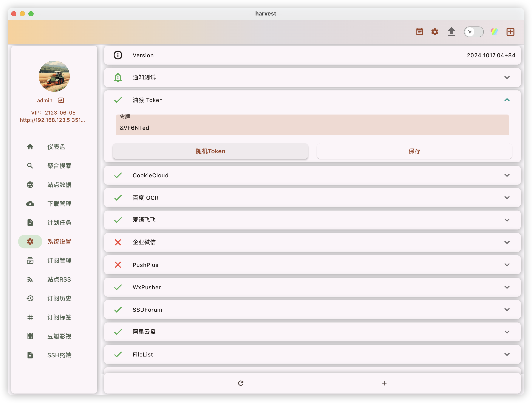
Task: Collapse the 油猴 Token section
Action: (x=507, y=100)
